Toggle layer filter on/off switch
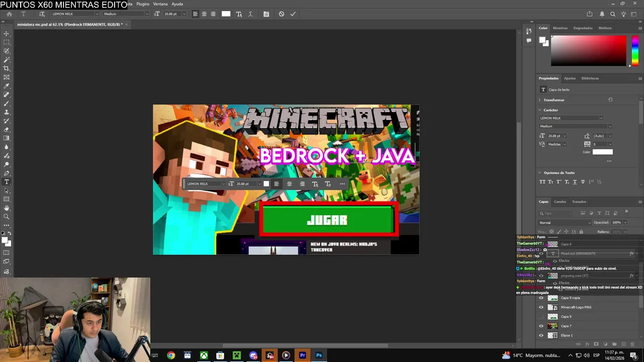 click(626, 212)
